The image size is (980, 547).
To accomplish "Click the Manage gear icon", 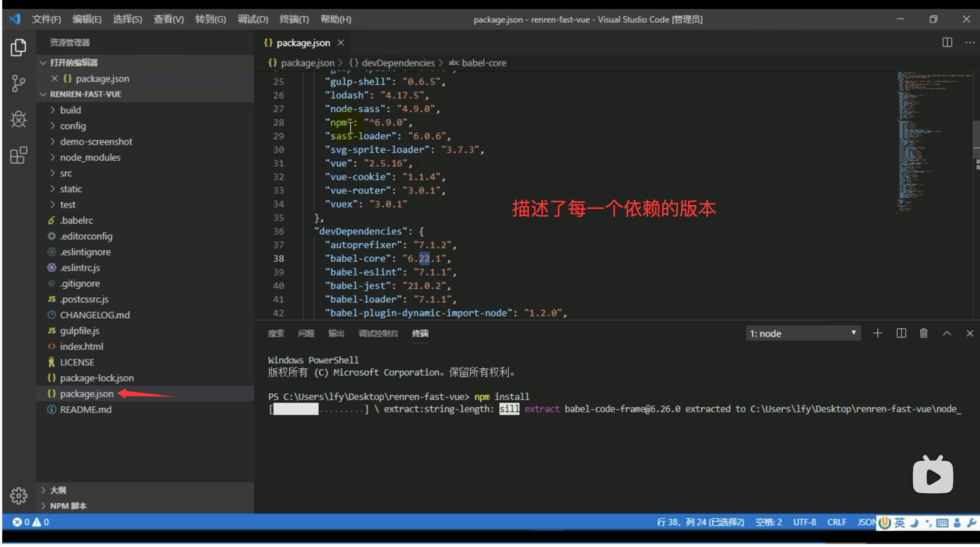I will pyautogui.click(x=18, y=495).
